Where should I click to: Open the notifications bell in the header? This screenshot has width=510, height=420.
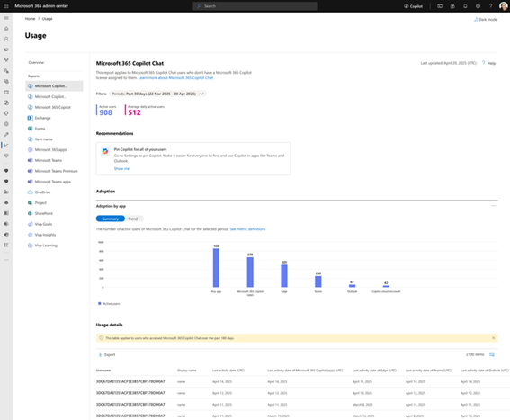[465, 6]
